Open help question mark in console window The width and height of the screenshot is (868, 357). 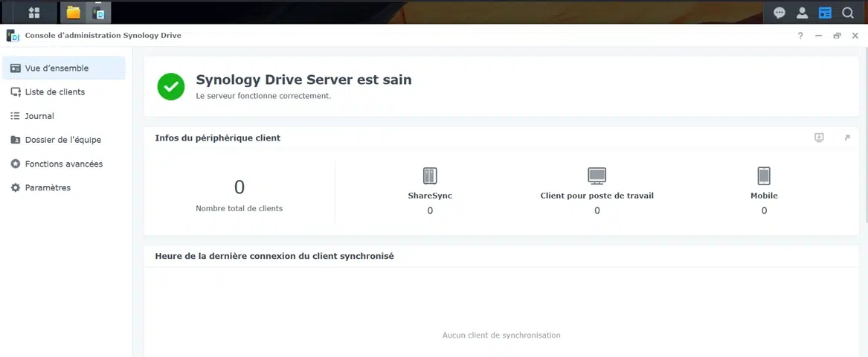(x=800, y=36)
